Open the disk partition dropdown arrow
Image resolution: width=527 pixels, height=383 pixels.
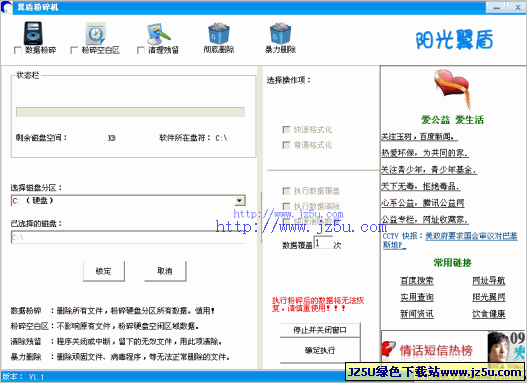click(239, 201)
